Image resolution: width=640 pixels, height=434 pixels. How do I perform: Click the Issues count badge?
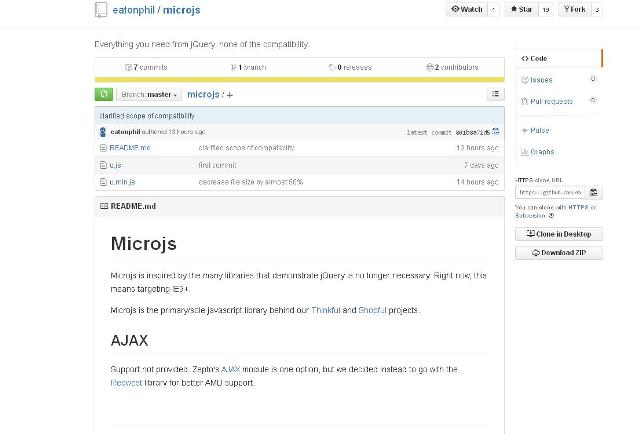point(593,79)
